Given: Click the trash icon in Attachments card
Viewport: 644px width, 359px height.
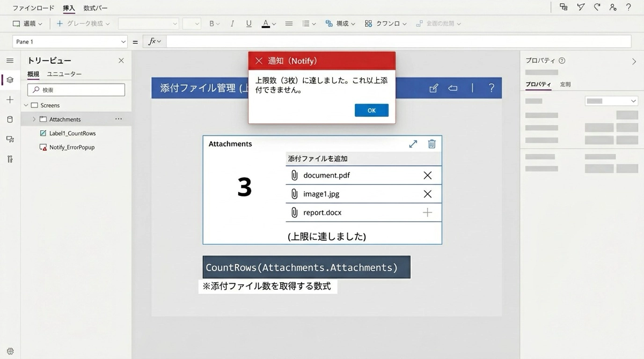Looking at the screenshot, I should [x=431, y=144].
